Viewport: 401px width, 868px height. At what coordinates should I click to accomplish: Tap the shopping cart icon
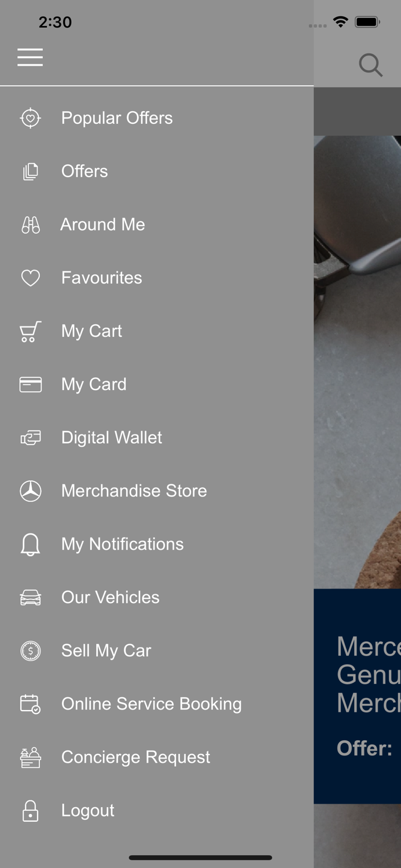pyautogui.click(x=31, y=331)
